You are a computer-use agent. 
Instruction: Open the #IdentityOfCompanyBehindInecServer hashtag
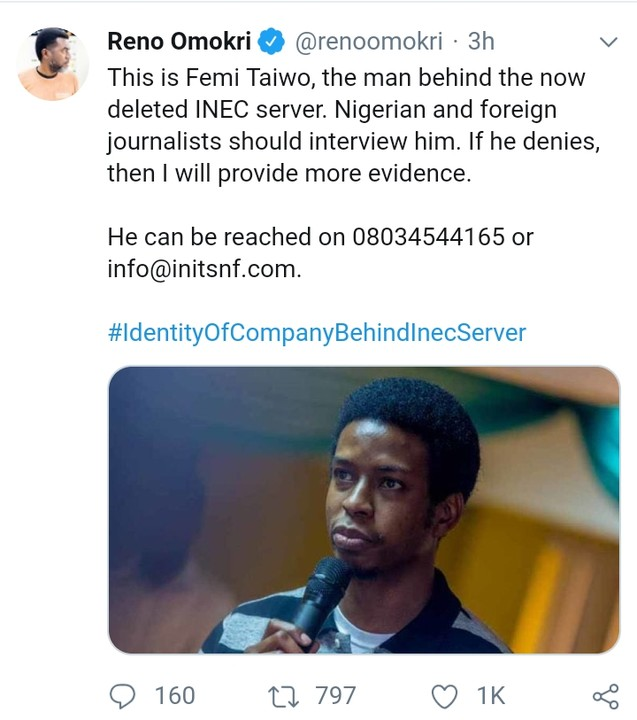[316, 333]
